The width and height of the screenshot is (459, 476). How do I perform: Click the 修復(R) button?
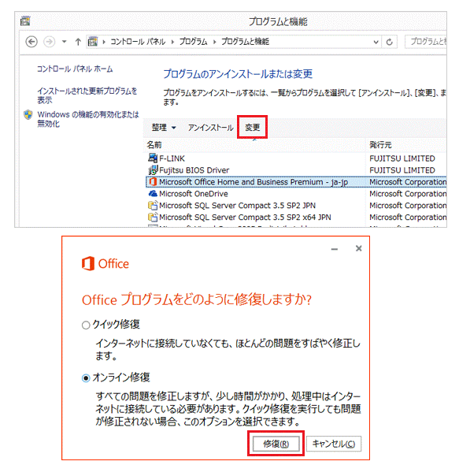coord(276,444)
